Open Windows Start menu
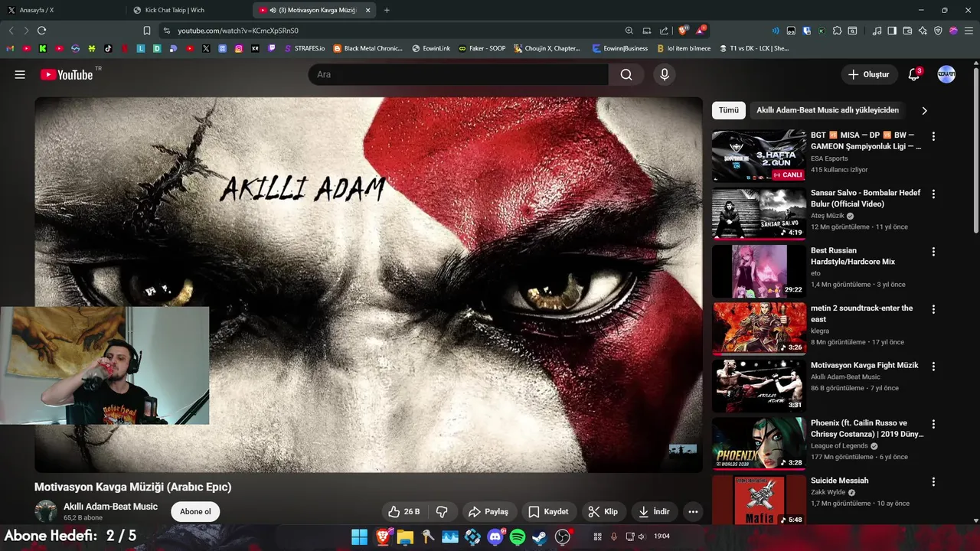The image size is (980, 551). click(359, 536)
